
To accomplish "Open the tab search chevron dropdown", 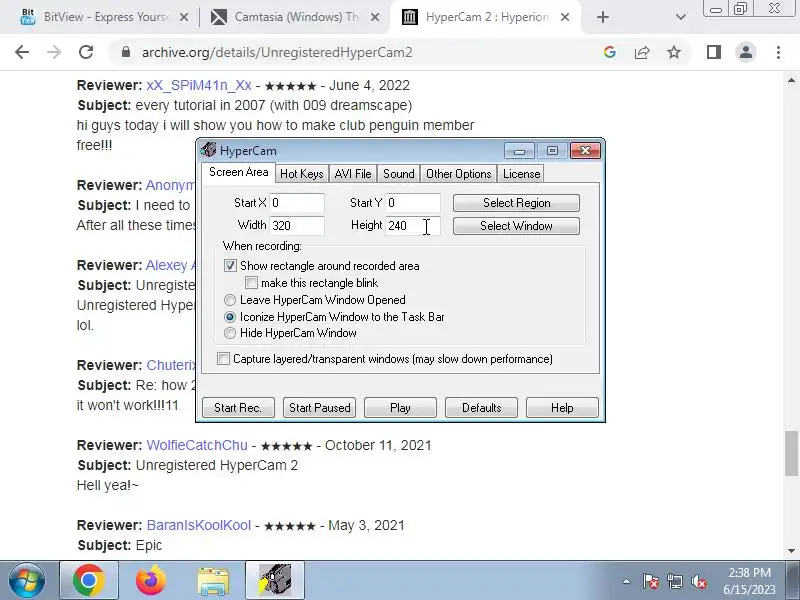I will [680, 17].
